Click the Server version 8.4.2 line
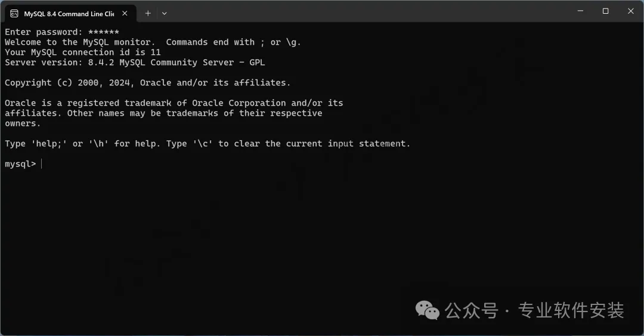Image resolution: width=644 pixels, height=336 pixels. point(135,63)
